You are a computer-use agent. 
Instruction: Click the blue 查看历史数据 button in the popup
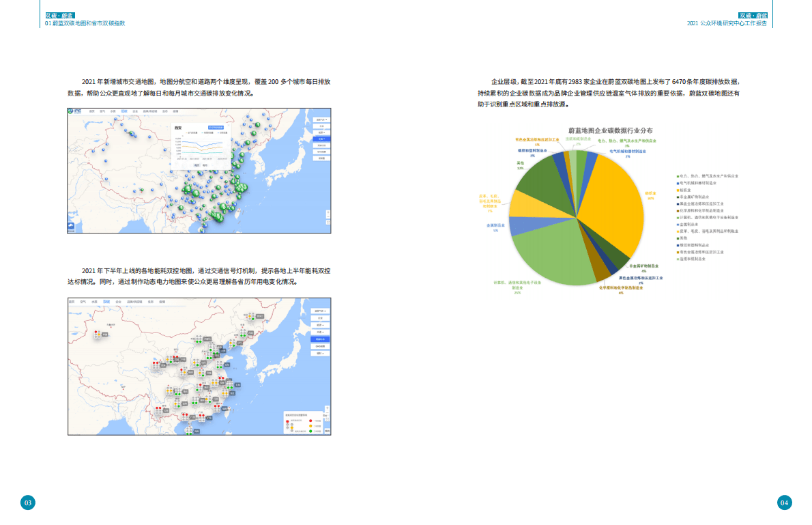216,126
